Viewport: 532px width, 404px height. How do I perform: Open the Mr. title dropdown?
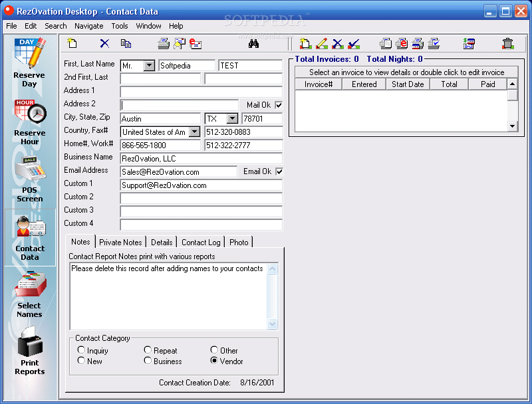(x=149, y=65)
